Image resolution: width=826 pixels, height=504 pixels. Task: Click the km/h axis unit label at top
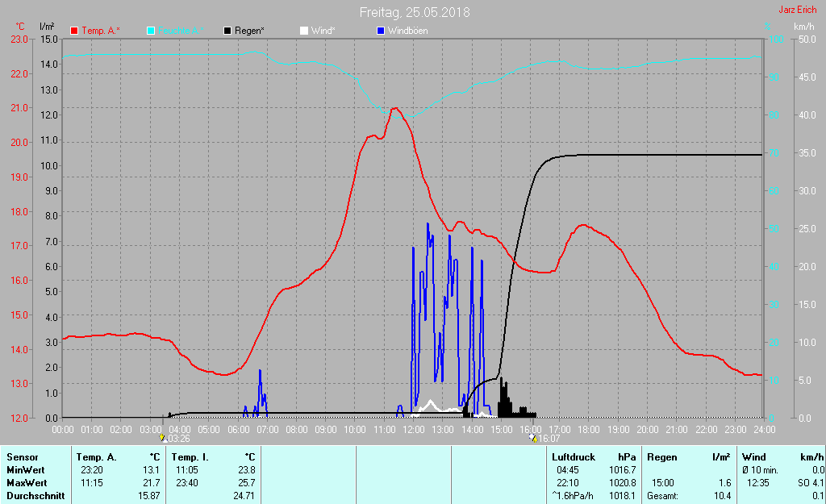coord(803,27)
